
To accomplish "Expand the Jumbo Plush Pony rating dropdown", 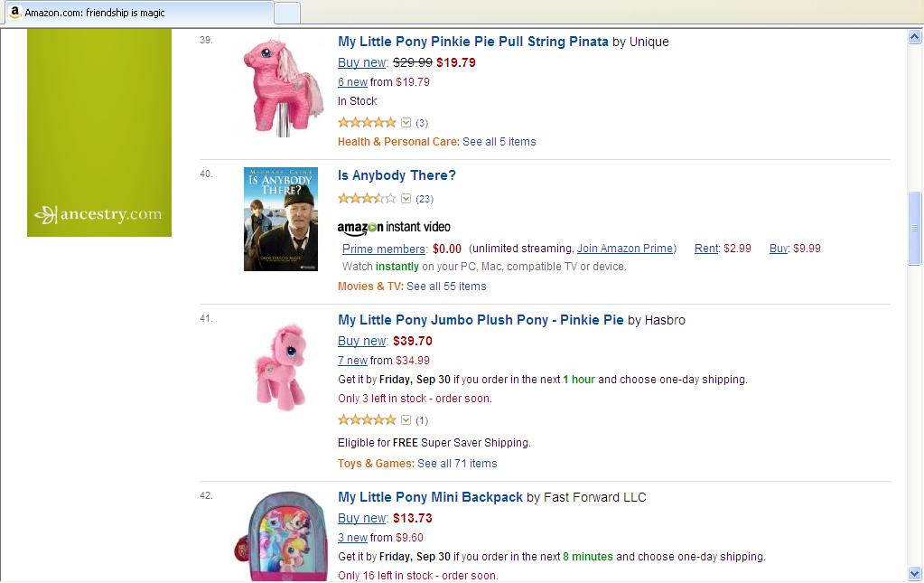I will 406,420.
